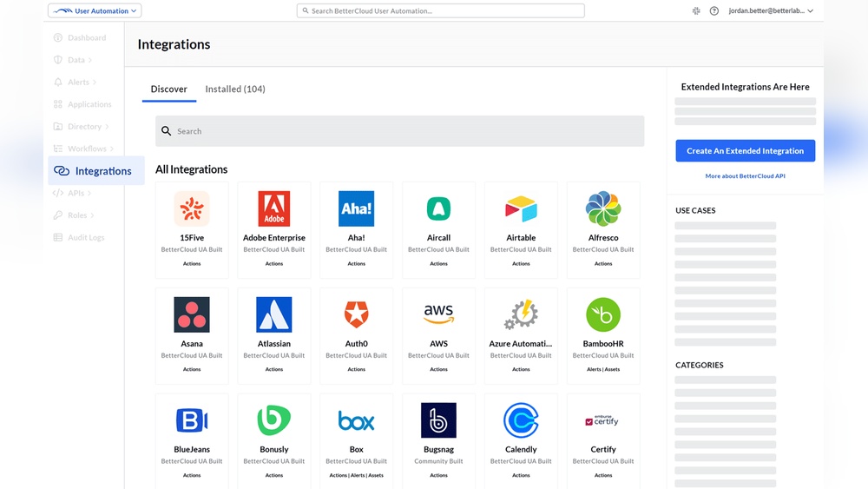Select the Certify logo

point(602,420)
